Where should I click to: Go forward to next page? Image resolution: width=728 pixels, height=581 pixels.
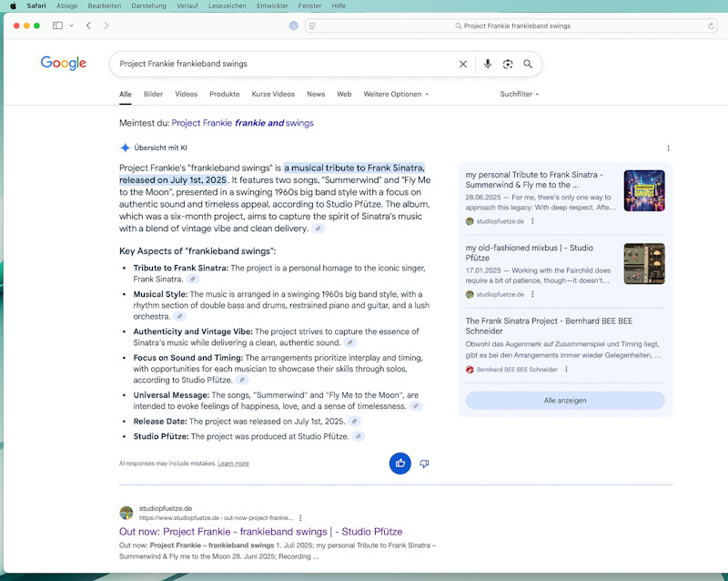coord(106,25)
